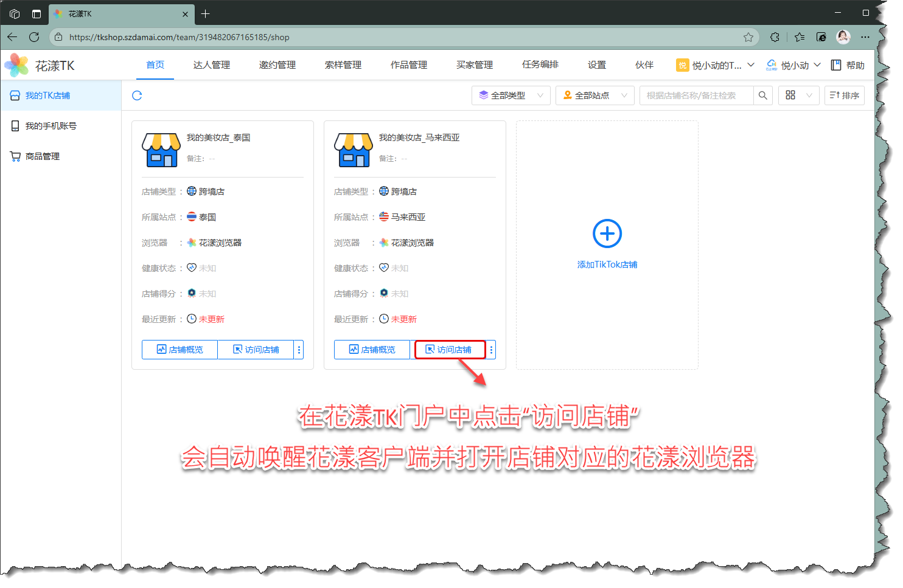
Task: Open a new browser tab
Action: click(206, 13)
